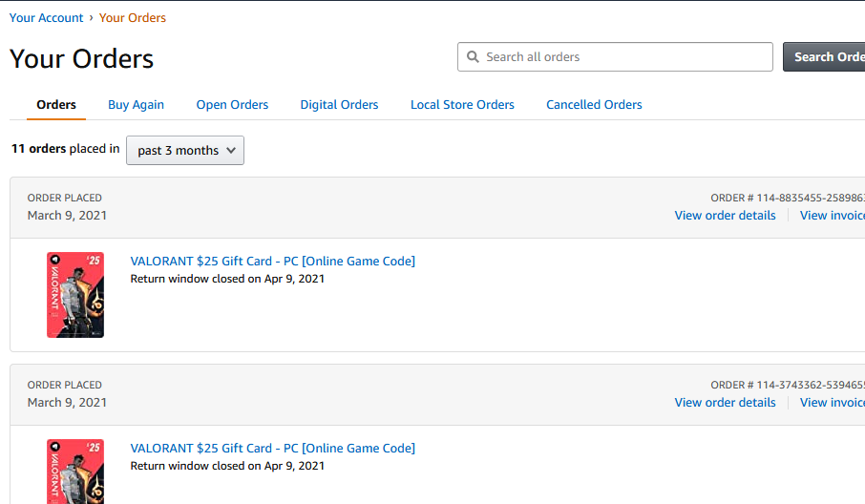865x504 pixels.
Task: Click the Your Orders breadcrumb
Action: 133,17
